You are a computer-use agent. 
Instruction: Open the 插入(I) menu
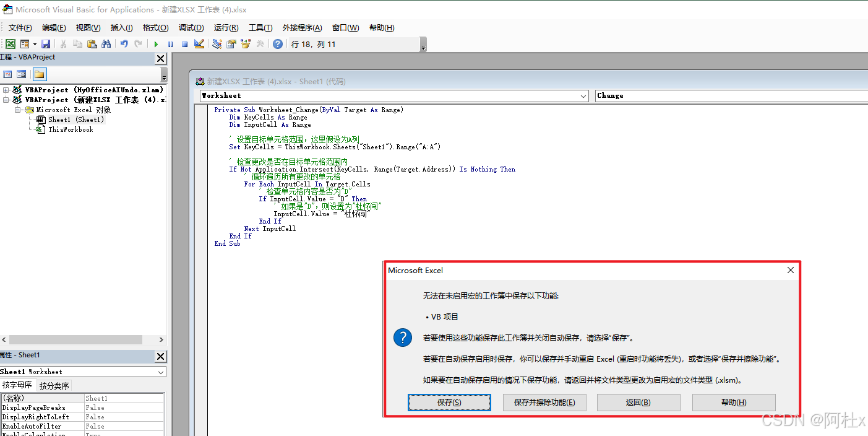tap(121, 27)
